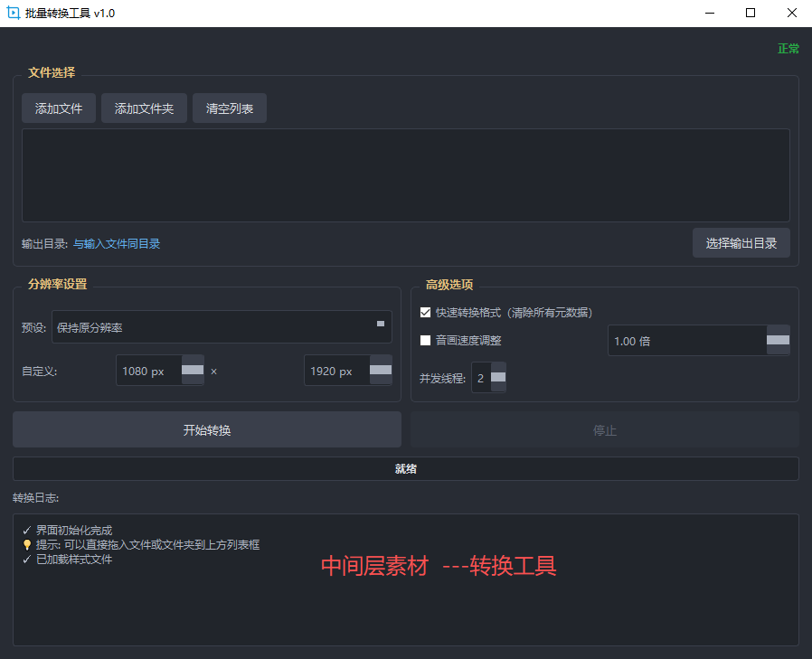Viewport: 812px width, 659px height.
Task: Click inside the empty file list box
Action: click(405, 175)
